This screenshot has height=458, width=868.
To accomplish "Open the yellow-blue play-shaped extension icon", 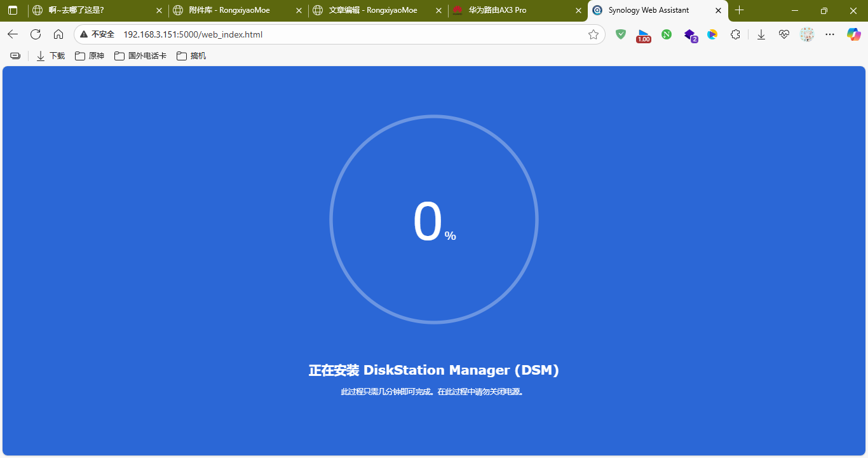I will [712, 34].
